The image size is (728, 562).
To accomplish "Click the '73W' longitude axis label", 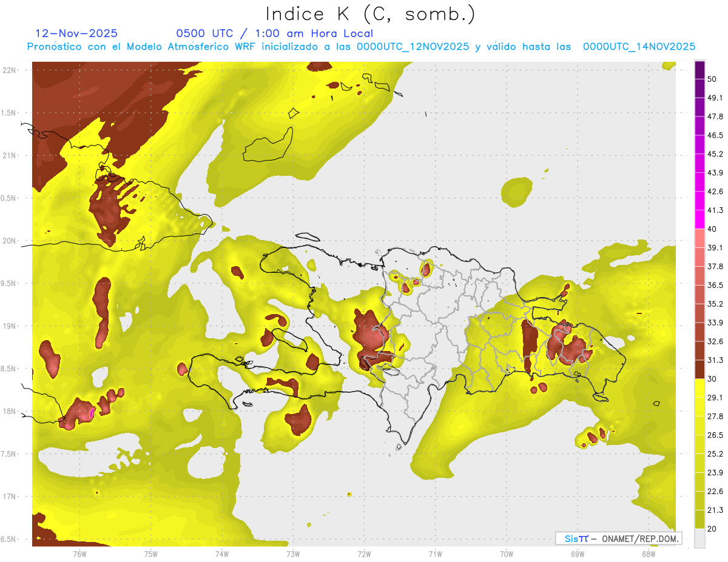I will pyautogui.click(x=293, y=554).
